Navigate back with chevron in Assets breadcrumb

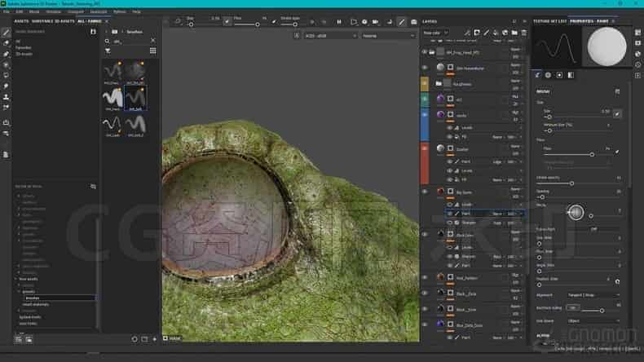click(106, 32)
